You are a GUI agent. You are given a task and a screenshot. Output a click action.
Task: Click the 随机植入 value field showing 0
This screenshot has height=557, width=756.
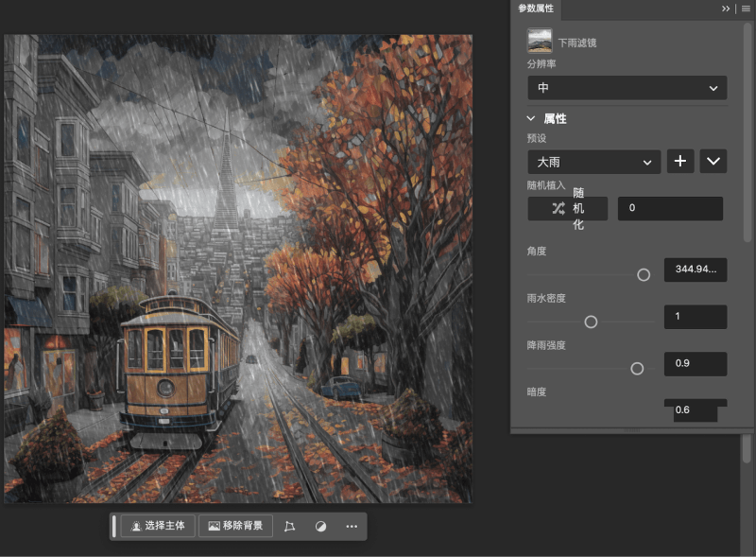(670, 208)
